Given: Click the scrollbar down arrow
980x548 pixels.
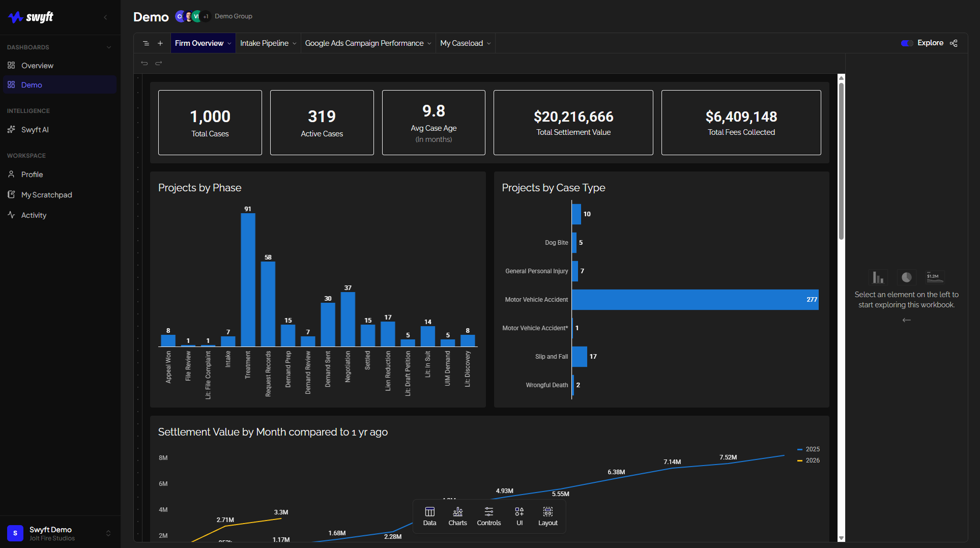Looking at the screenshot, I should click(x=841, y=538).
